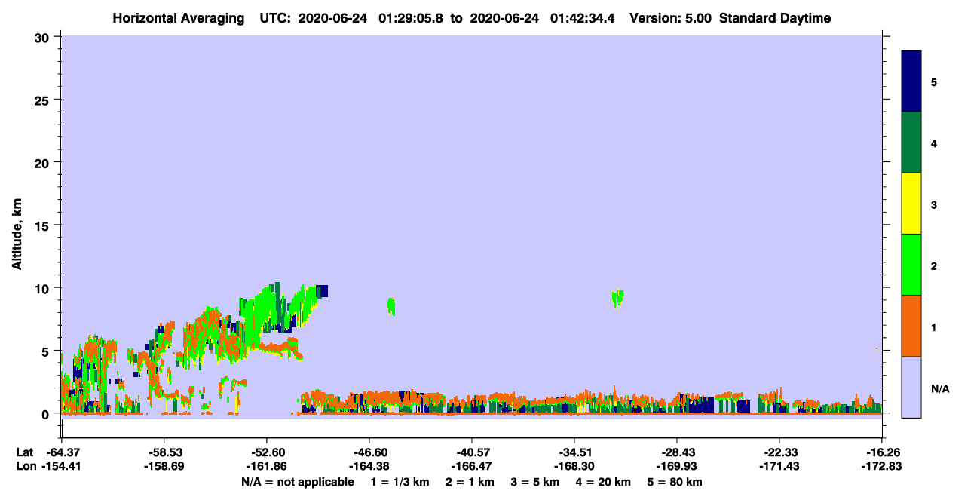Click the bright green colorbar segment labeled 2
The image size is (980, 503).
911,265
